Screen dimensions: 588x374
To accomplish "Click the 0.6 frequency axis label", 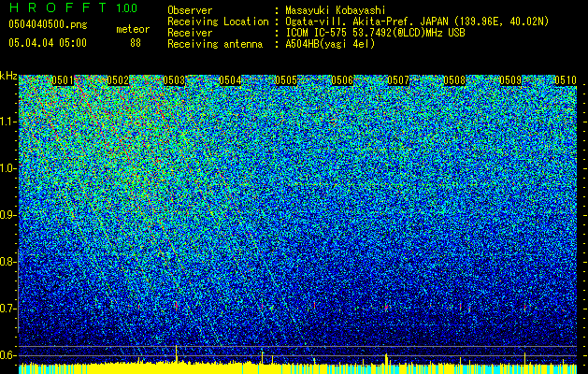I will point(7,355).
